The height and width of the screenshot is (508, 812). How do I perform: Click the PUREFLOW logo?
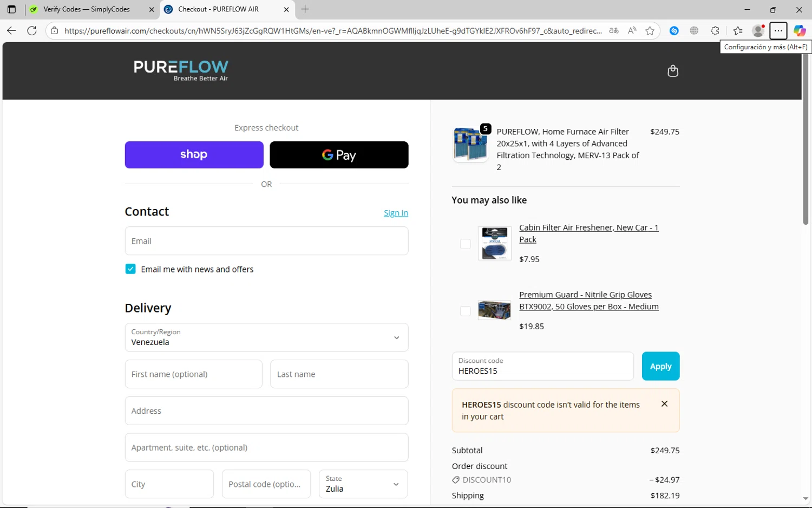(181, 70)
